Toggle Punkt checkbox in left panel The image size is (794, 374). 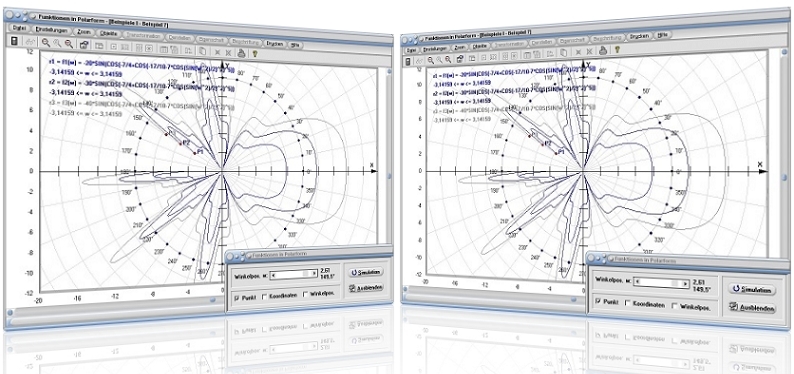[237, 299]
